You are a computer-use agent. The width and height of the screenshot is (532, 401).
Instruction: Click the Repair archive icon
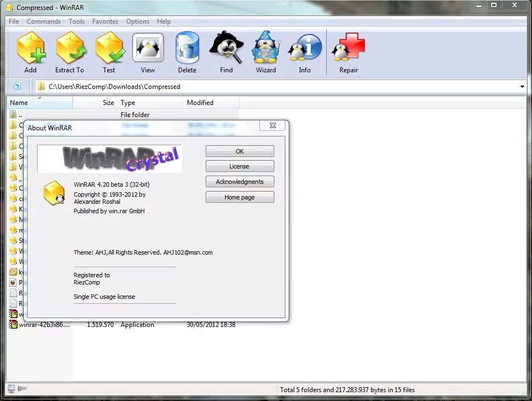tap(348, 47)
